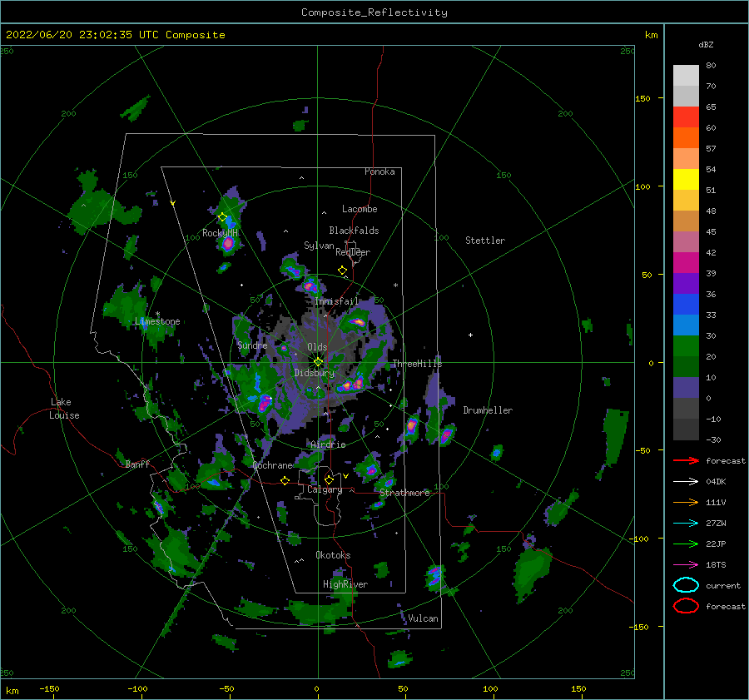This screenshot has height=700, width=749.
Task: Click the Ponoka town label
Action: click(x=379, y=171)
